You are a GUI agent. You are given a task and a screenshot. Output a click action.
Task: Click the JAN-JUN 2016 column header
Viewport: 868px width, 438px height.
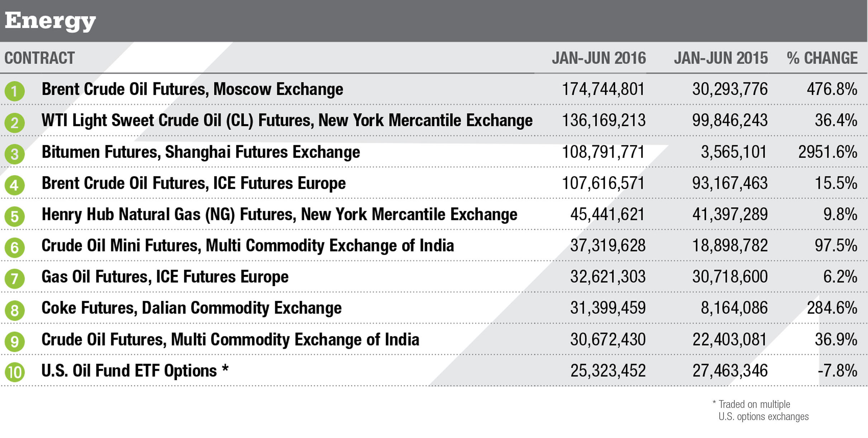598,58
